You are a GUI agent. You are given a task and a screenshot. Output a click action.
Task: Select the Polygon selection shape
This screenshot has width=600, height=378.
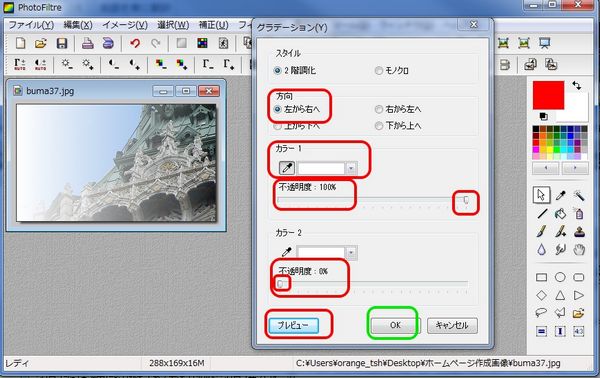pyautogui.click(x=560, y=313)
